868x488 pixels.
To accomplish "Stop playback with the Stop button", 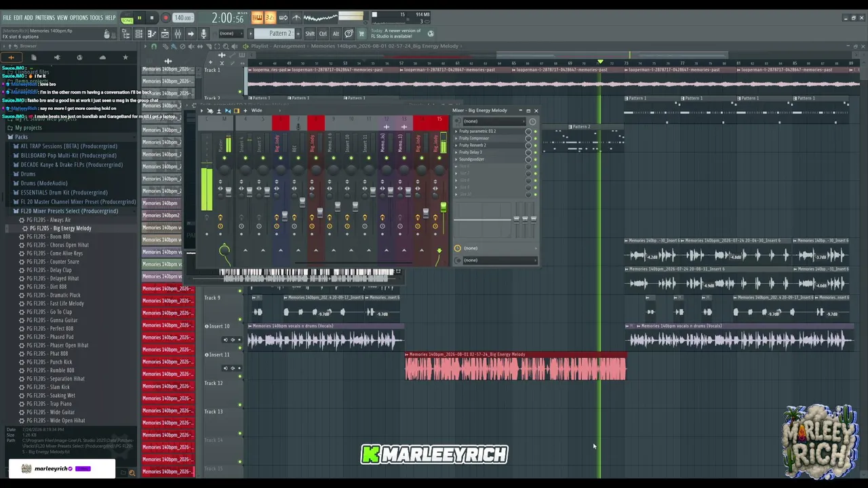I will coord(152,18).
